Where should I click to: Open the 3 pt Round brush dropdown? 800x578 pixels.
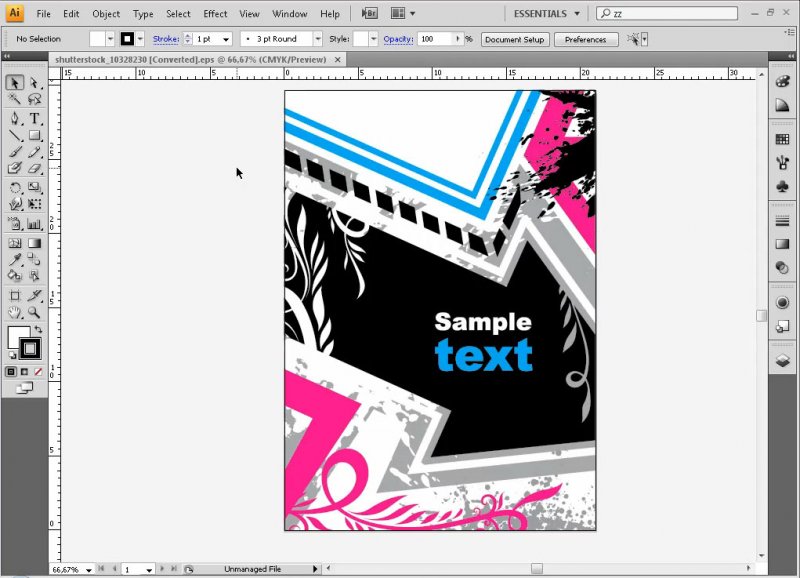coord(320,39)
